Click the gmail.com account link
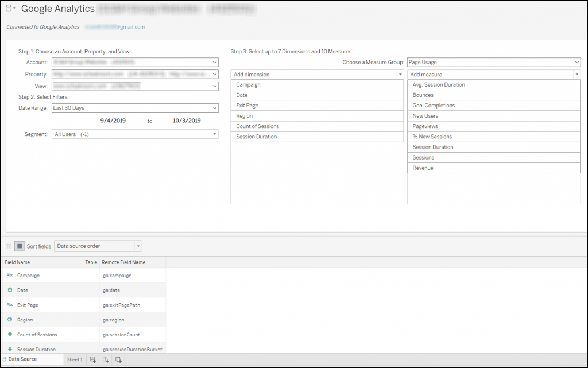 point(115,27)
